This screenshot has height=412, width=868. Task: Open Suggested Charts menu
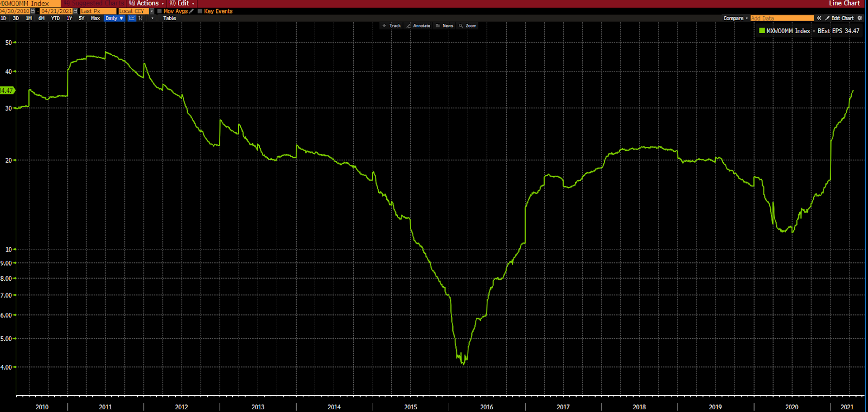click(x=94, y=3)
